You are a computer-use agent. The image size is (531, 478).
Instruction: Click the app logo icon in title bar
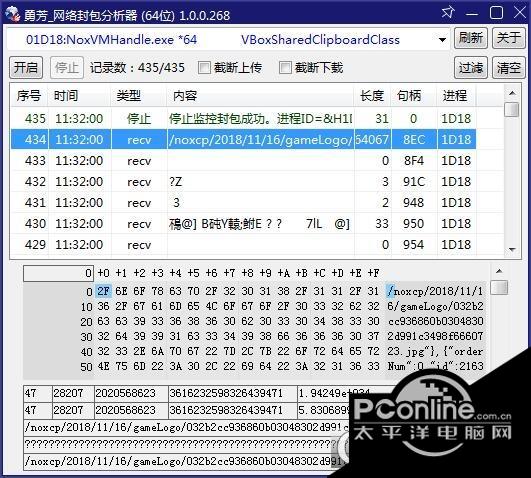click(13, 14)
